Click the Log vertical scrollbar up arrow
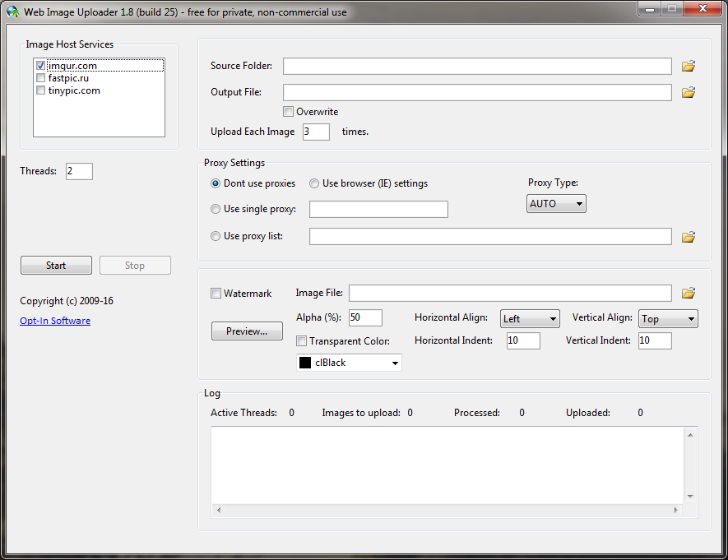The height and width of the screenshot is (560, 728). (x=690, y=435)
